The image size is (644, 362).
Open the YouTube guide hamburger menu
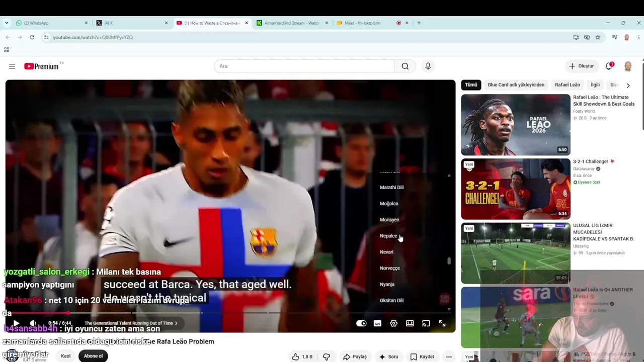(12, 66)
